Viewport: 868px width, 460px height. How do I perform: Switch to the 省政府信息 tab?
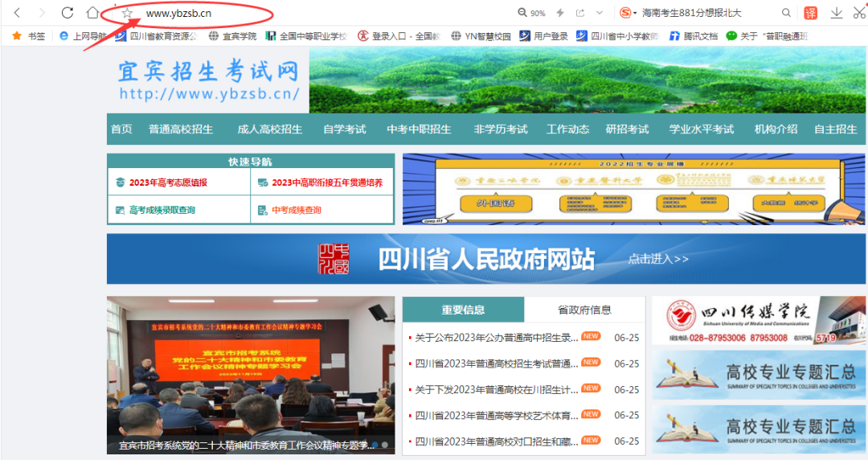click(584, 310)
